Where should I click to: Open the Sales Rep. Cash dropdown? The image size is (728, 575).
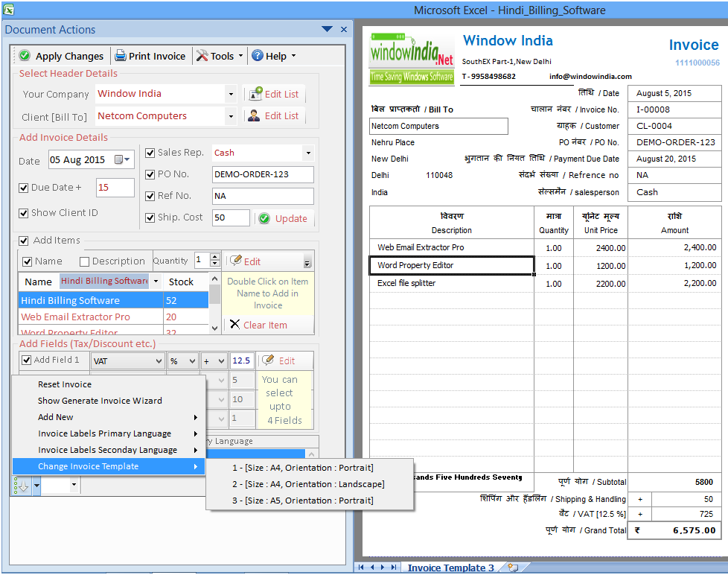(308, 153)
